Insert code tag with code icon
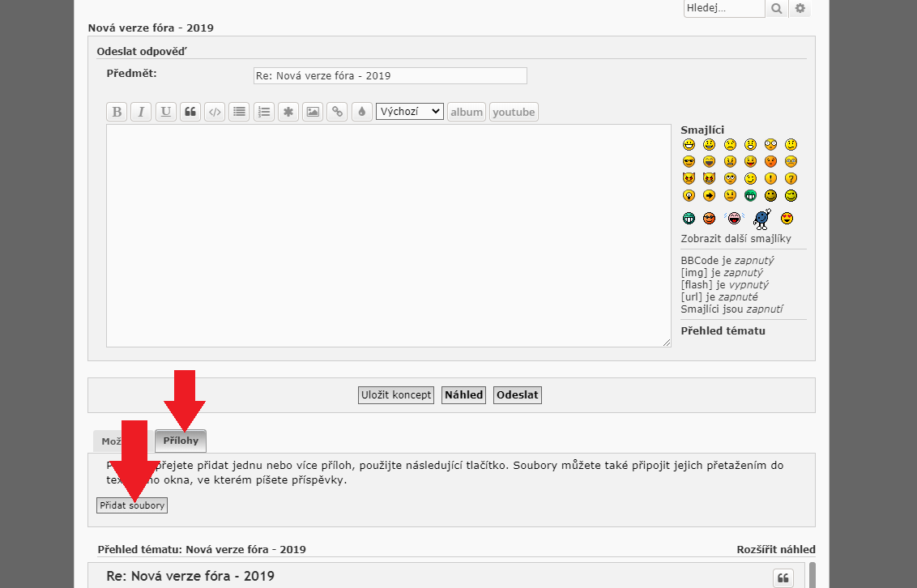917x588 pixels. pos(215,112)
